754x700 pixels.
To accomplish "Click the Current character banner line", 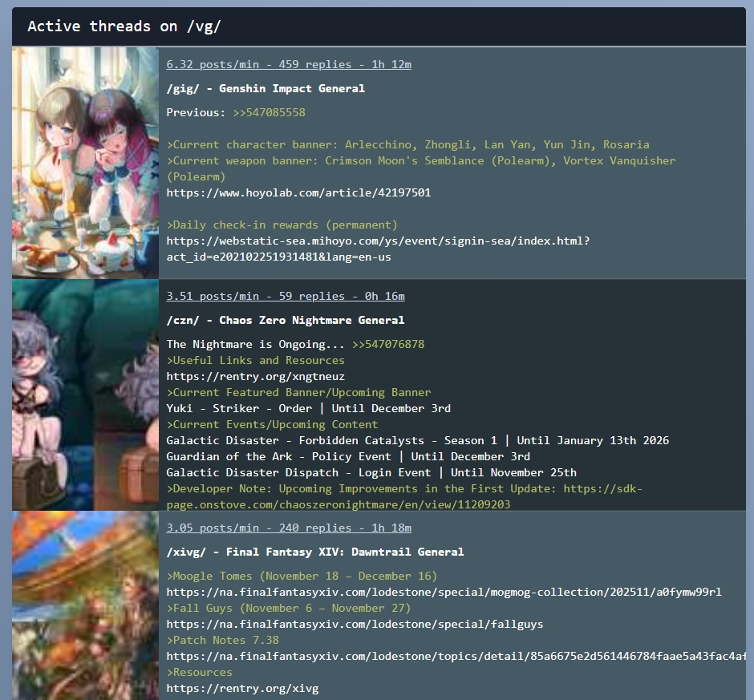I will 407,144.
